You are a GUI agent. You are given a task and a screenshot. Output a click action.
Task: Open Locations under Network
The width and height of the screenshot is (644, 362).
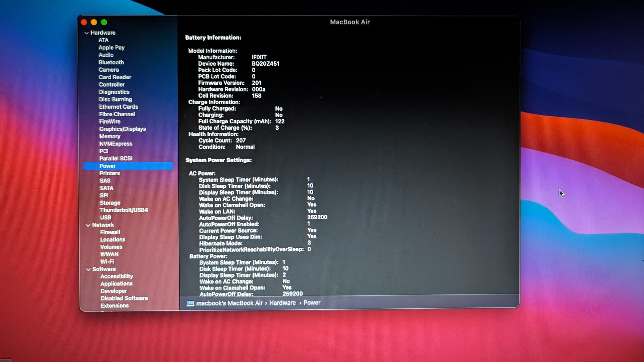(x=113, y=240)
